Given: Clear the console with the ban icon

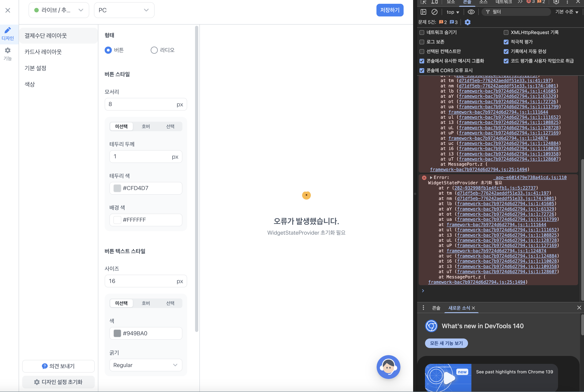Looking at the screenshot, I should (435, 12).
